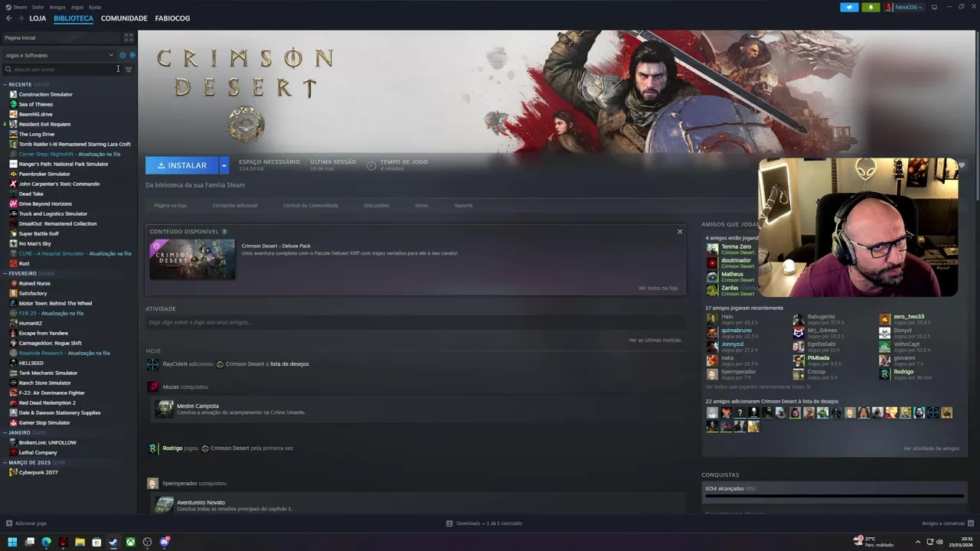Select Construction Simulator game icon

pos(13,94)
